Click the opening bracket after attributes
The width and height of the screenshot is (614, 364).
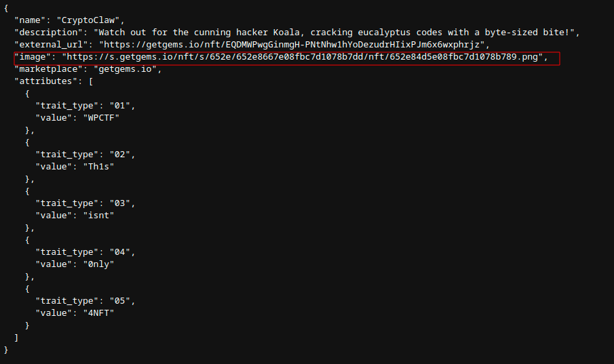coord(91,81)
